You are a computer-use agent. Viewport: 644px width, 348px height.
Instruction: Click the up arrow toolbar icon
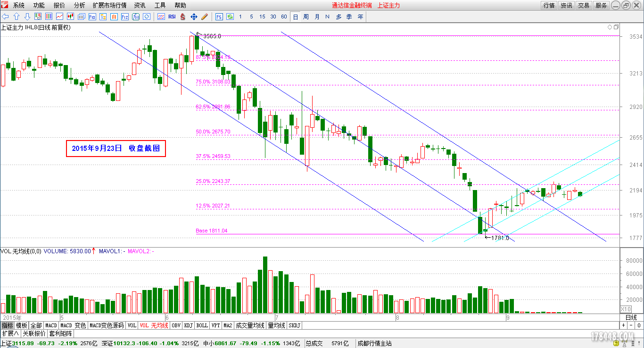16,17
